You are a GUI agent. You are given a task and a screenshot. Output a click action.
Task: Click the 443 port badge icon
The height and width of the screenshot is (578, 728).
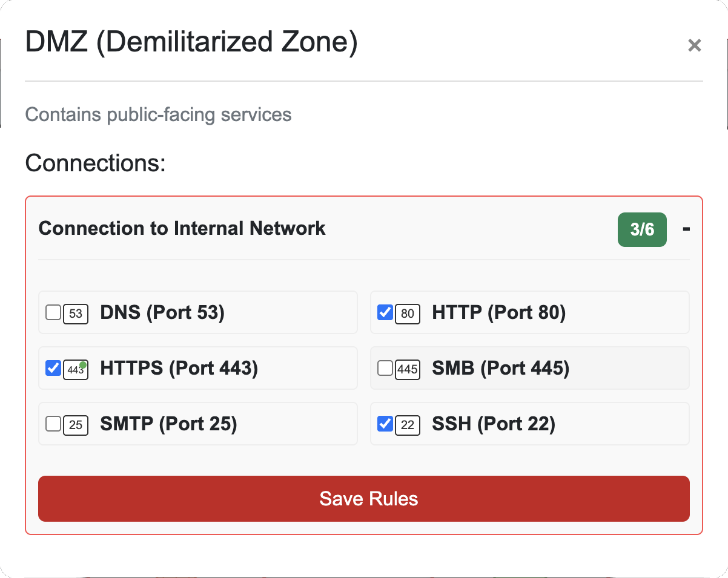click(76, 369)
